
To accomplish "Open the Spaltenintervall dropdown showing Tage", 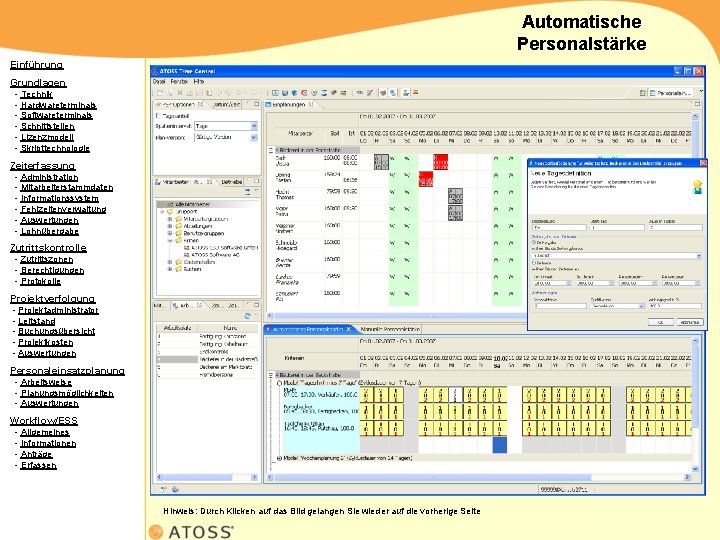I will 254,126.
